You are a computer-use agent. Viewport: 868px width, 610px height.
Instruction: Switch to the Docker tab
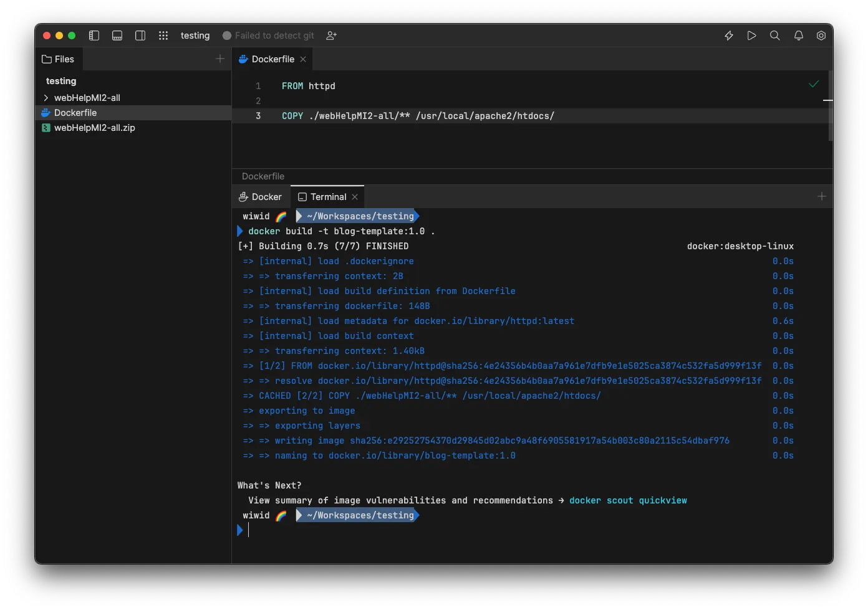(261, 197)
